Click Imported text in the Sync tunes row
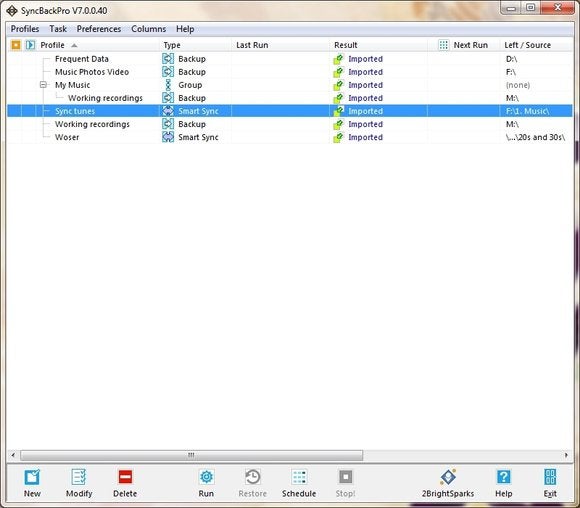 [x=365, y=111]
